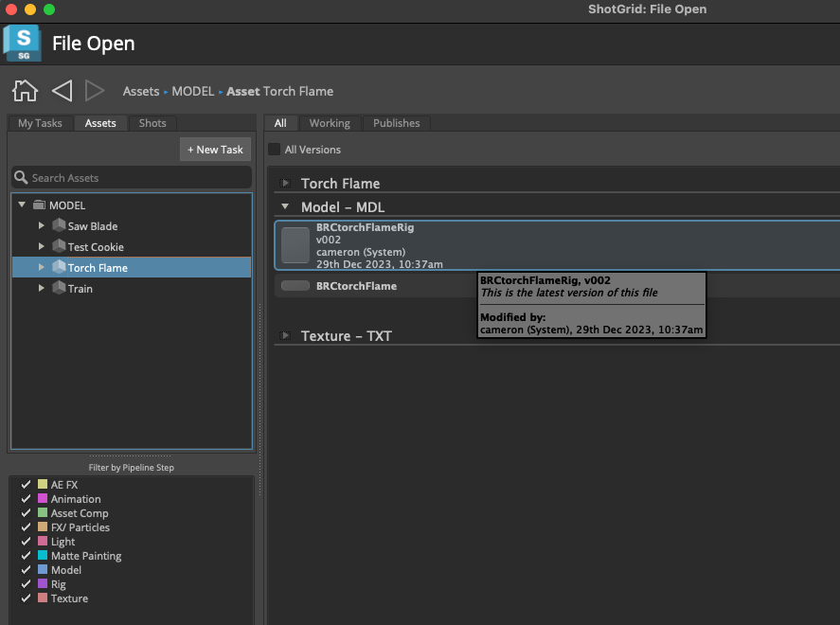
Task: Expand the Texture - TXT section
Action: tap(286, 336)
